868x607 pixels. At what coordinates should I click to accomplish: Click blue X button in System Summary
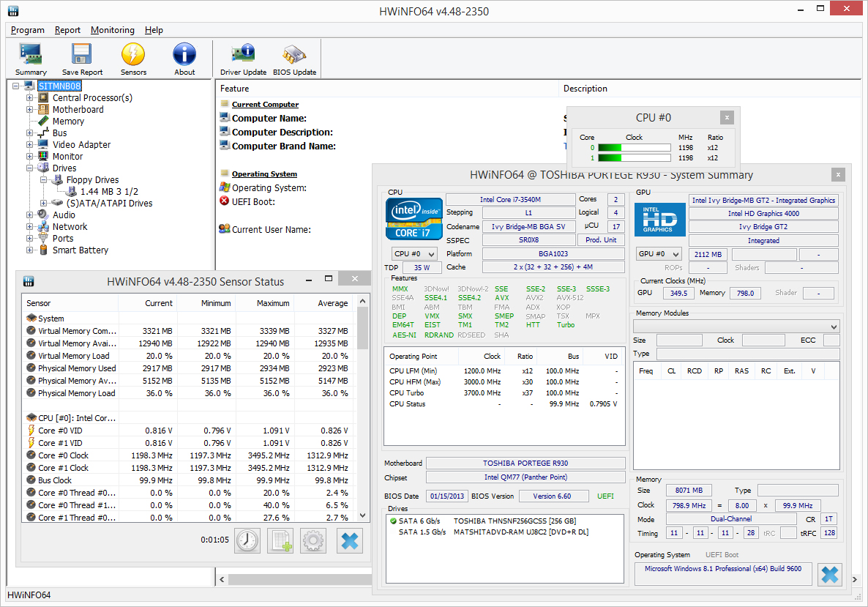[829, 574]
